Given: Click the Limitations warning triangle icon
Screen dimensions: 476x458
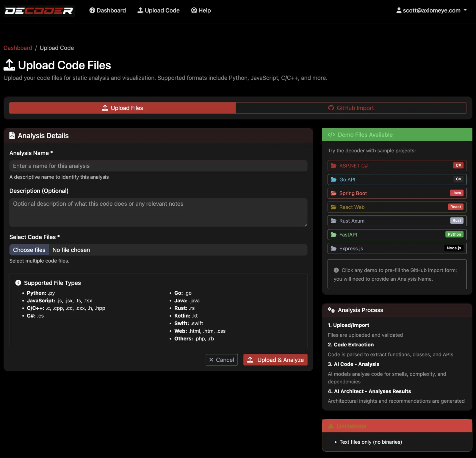Looking at the screenshot, I should pos(331,426).
